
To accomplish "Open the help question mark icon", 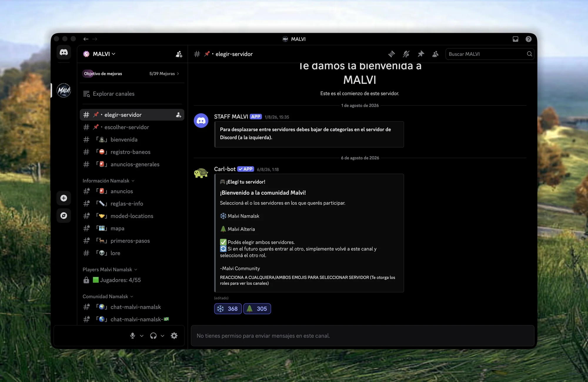I will pyautogui.click(x=529, y=39).
